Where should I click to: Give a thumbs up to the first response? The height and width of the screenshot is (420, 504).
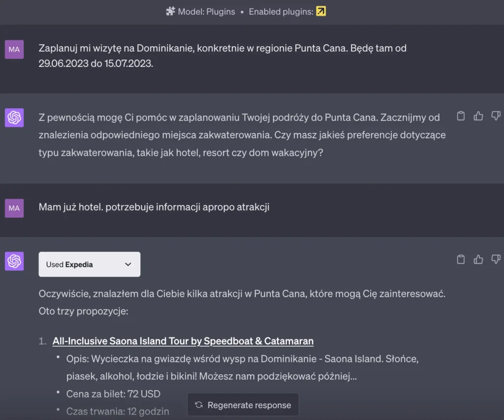pos(478,116)
